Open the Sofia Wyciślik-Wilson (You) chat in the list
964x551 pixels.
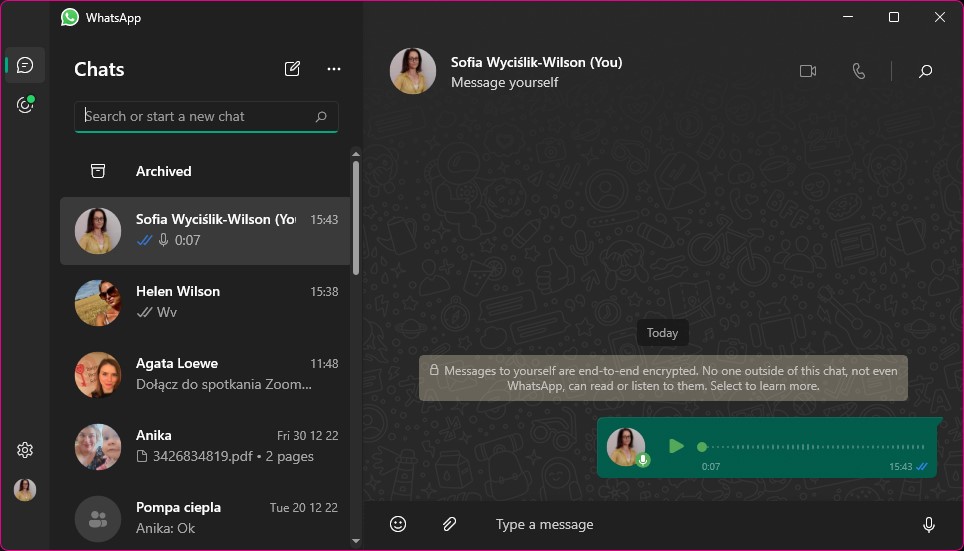205,231
